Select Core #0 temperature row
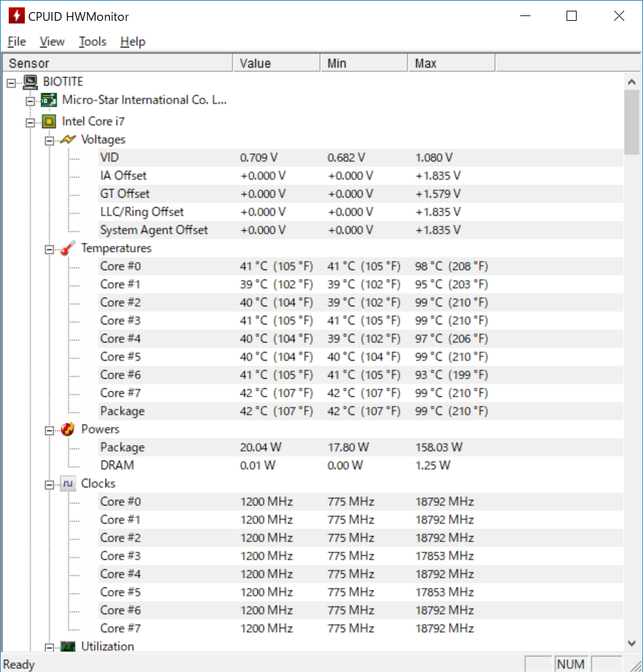Screen dimensions: 643x672 click(x=360, y=266)
